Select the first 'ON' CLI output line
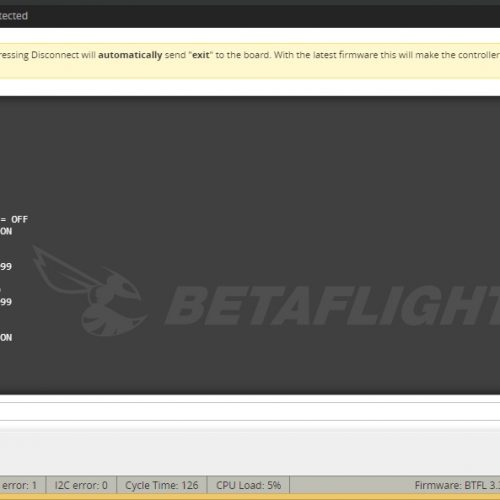This screenshot has width=500, height=500. pyautogui.click(x=6, y=231)
